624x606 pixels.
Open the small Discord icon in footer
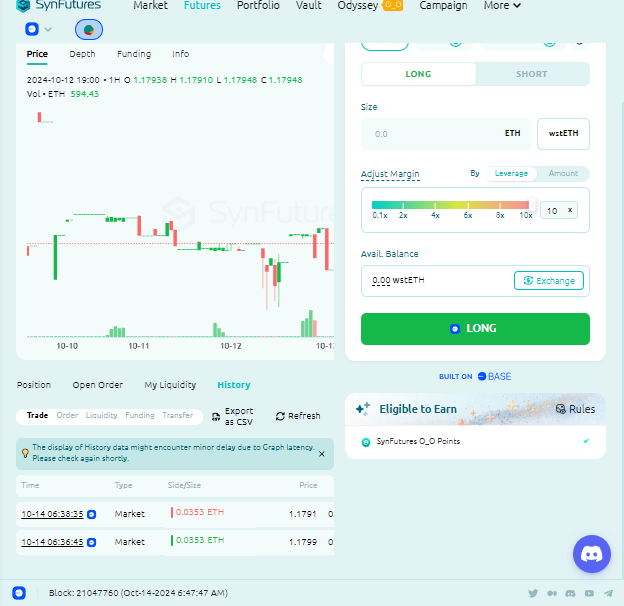coord(570,593)
